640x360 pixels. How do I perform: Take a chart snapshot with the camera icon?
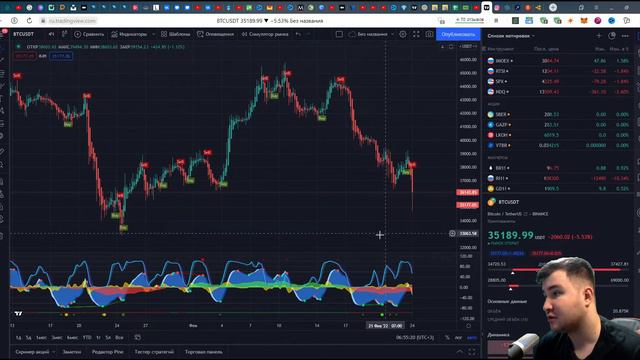429,34
